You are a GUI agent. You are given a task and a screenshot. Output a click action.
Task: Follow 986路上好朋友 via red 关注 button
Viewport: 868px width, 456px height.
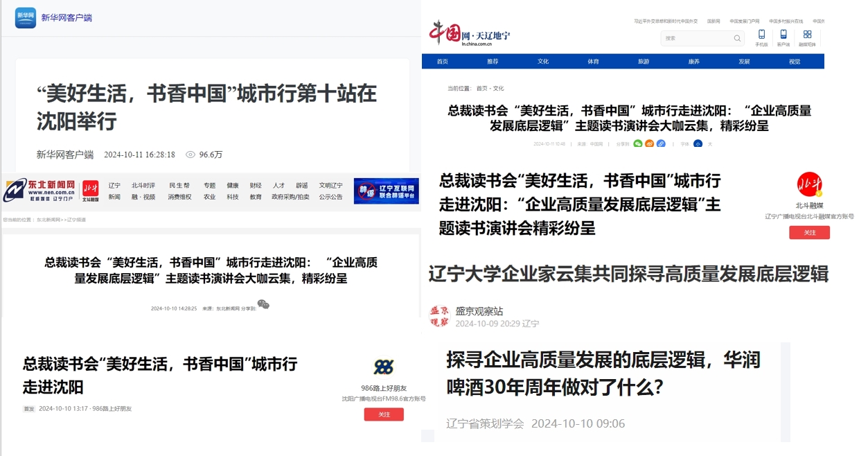(384, 414)
